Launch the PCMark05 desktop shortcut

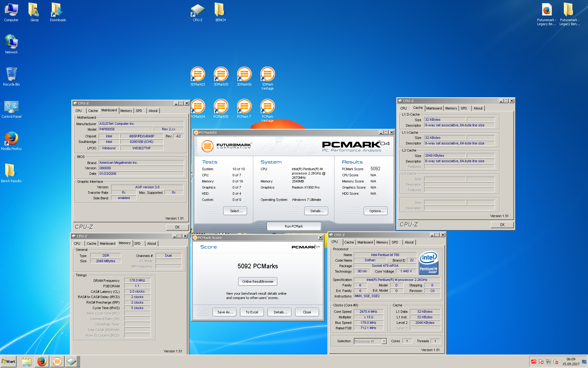click(x=221, y=109)
